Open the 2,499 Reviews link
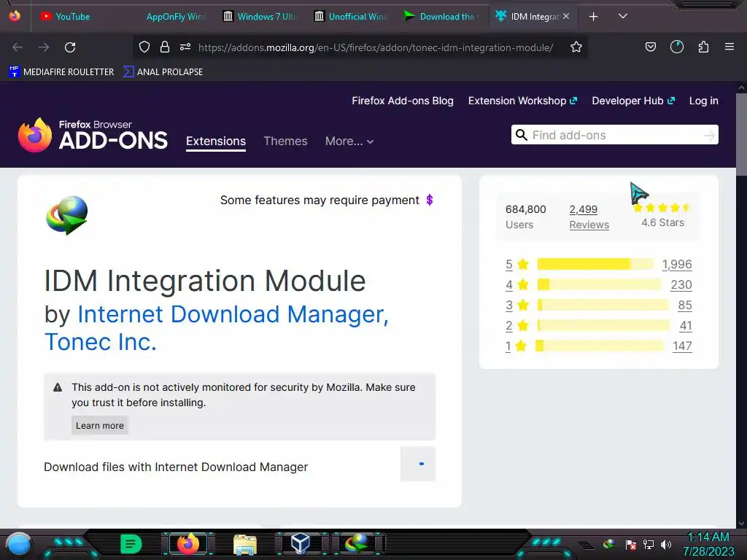Screen dimensions: 747x560 click(589, 217)
